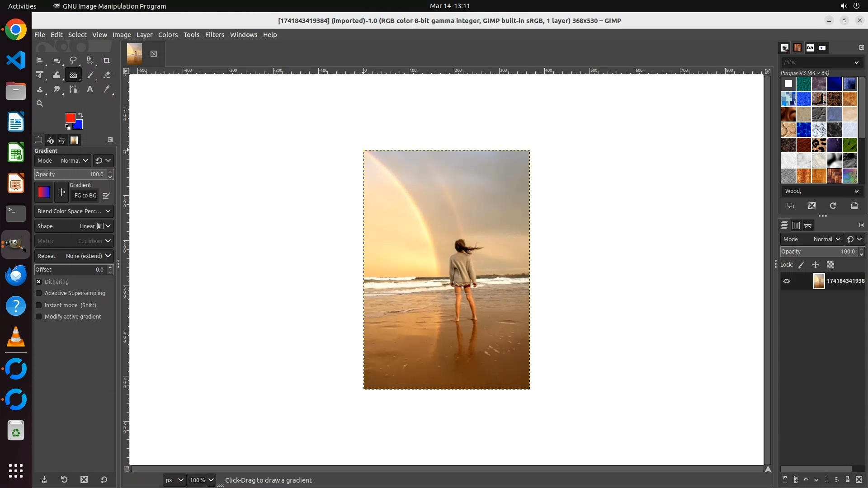Pick the Paintbrush tool
The width and height of the screenshot is (868, 488).
[x=90, y=75]
